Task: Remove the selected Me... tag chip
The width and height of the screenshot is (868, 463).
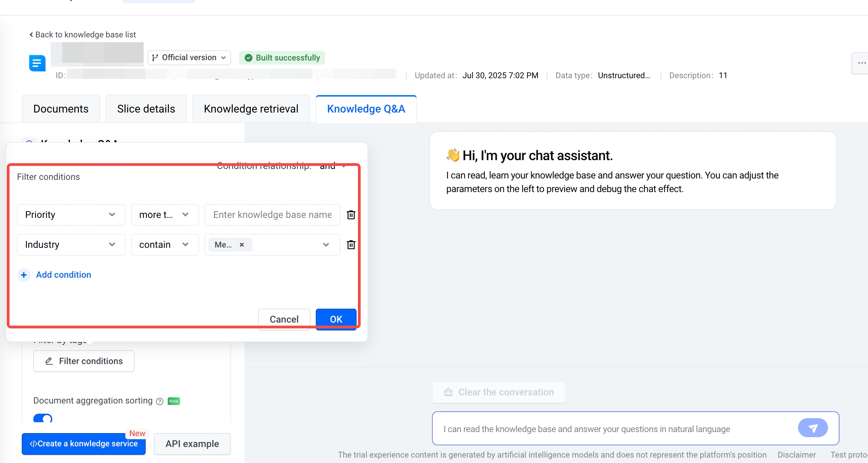Action: (x=242, y=245)
